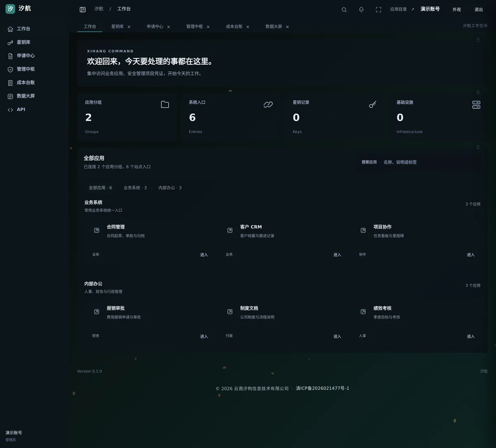Click the 管理中枢 shield icon in sidebar

tap(10, 69)
